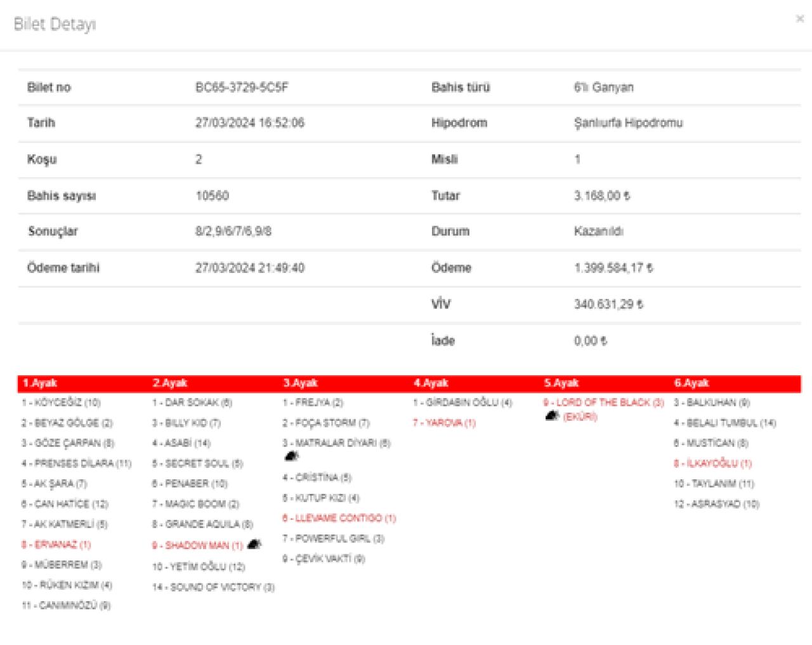Click winning horse LLEVAME CONTIGO entry
Image resolution: width=812 pixels, height=645 pixels.
click(339, 518)
